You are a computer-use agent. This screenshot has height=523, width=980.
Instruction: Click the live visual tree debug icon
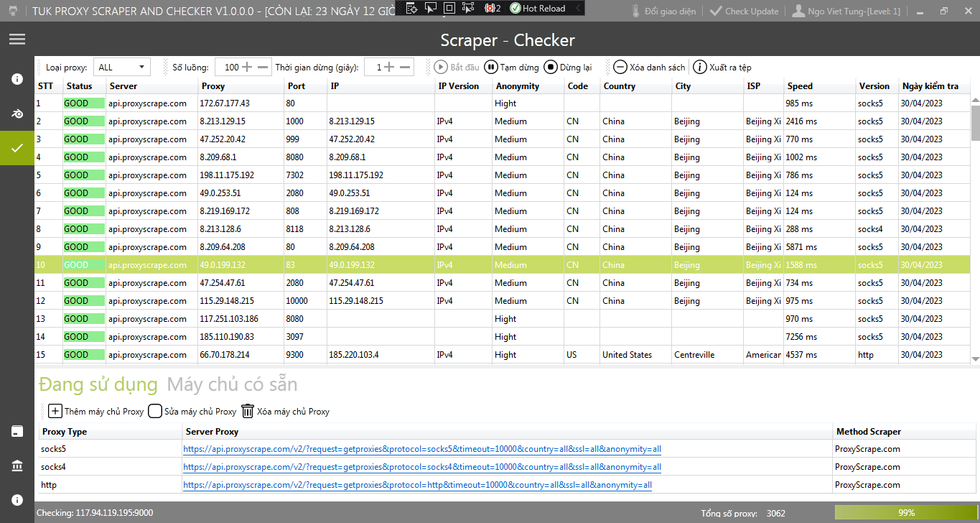(x=411, y=8)
